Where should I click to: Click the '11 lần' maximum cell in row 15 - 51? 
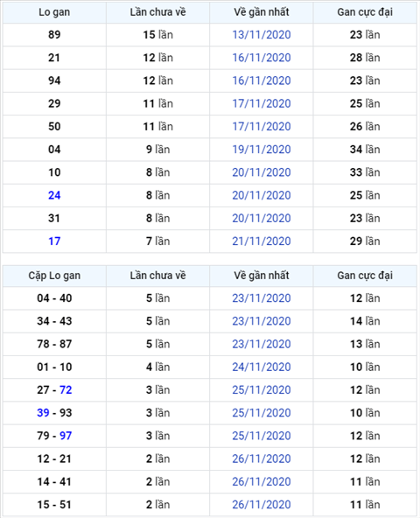click(x=365, y=505)
